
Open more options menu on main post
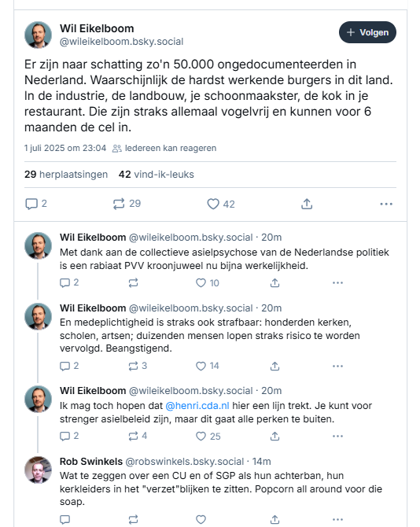386,204
